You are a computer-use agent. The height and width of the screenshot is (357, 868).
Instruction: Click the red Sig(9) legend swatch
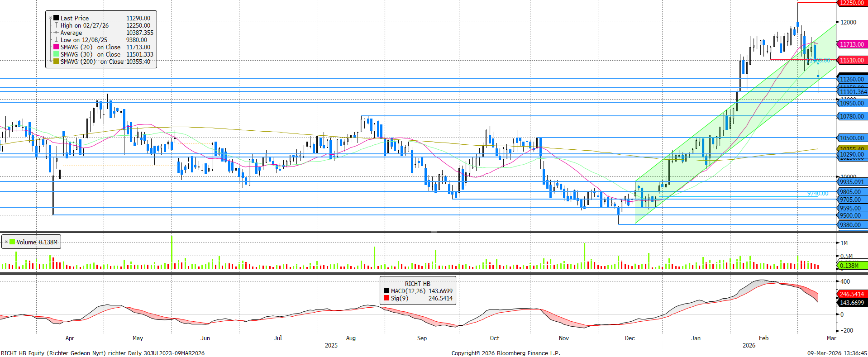coord(386,298)
